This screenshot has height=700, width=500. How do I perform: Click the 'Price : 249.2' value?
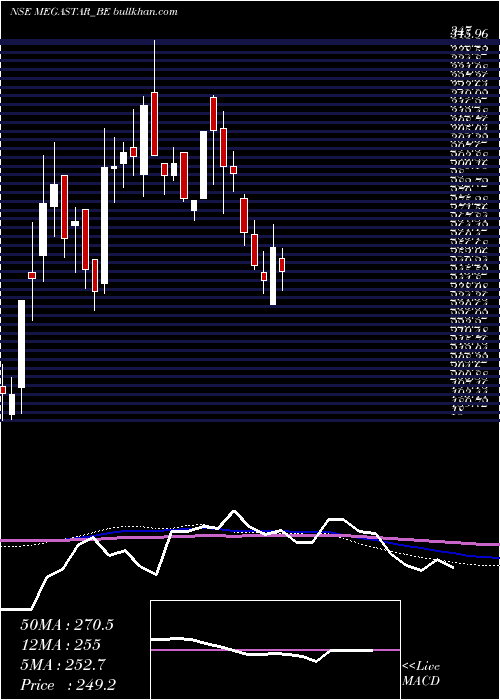pyautogui.click(x=69, y=685)
